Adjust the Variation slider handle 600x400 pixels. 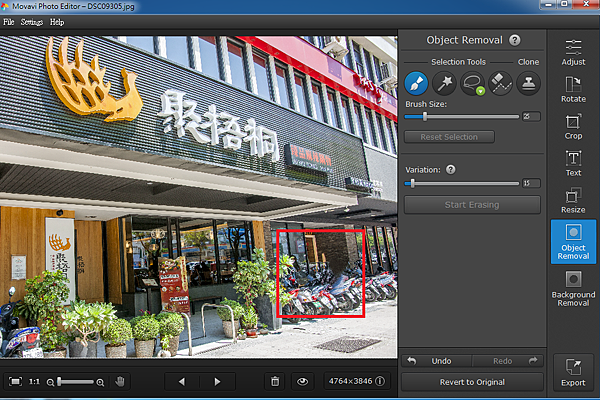tap(412, 183)
